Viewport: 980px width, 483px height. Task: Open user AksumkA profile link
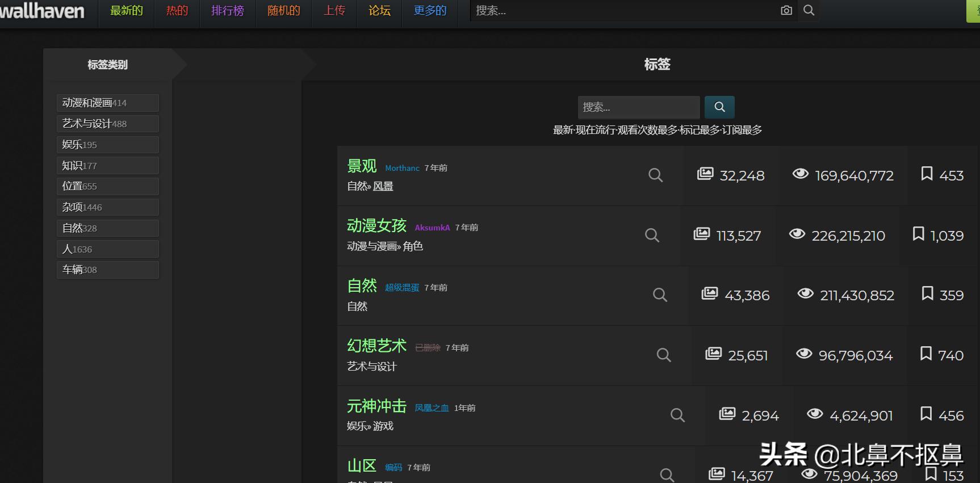(432, 228)
